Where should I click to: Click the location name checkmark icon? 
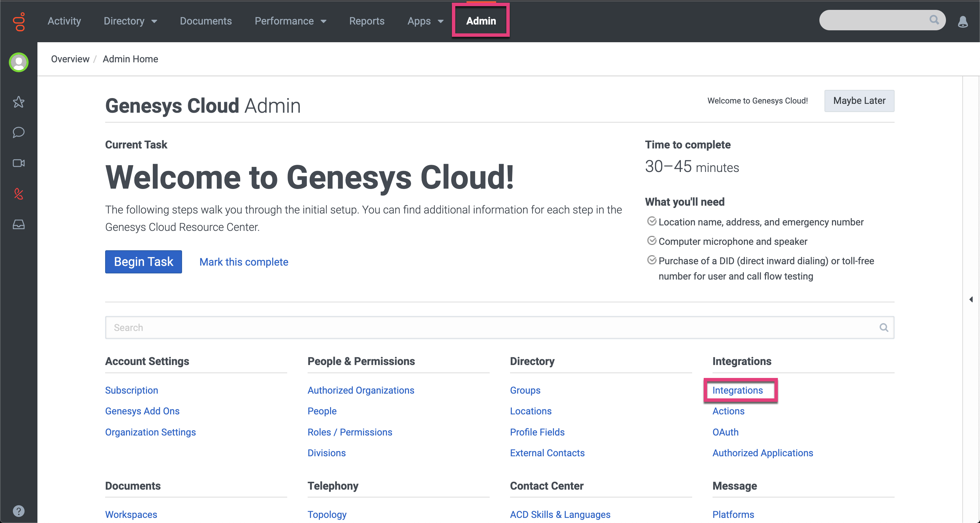pyautogui.click(x=652, y=222)
